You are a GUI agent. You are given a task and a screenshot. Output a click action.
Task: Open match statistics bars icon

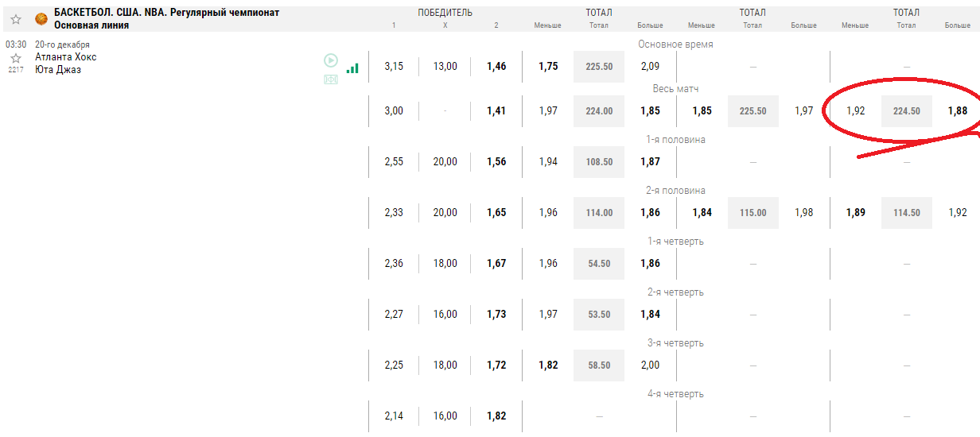click(352, 69)
